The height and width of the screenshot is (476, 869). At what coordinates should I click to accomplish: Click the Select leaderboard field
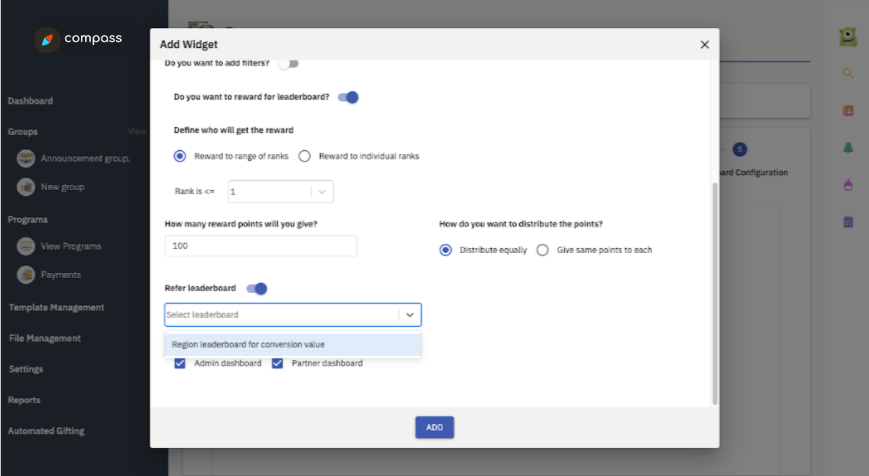click(293, 315)
